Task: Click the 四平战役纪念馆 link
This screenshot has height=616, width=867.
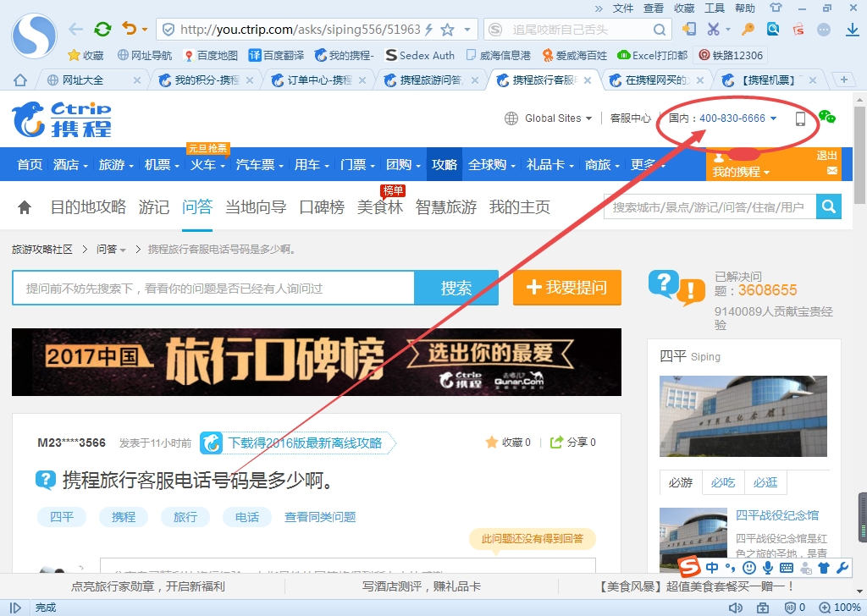Action: (x=776, y=515)
